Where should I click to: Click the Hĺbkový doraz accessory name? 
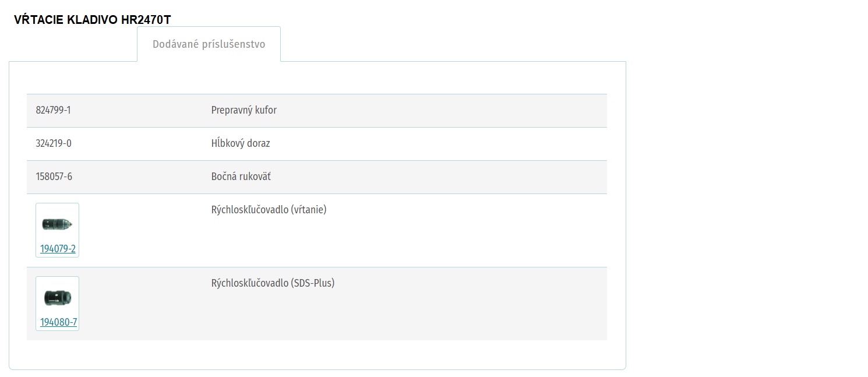pos(241,143)
